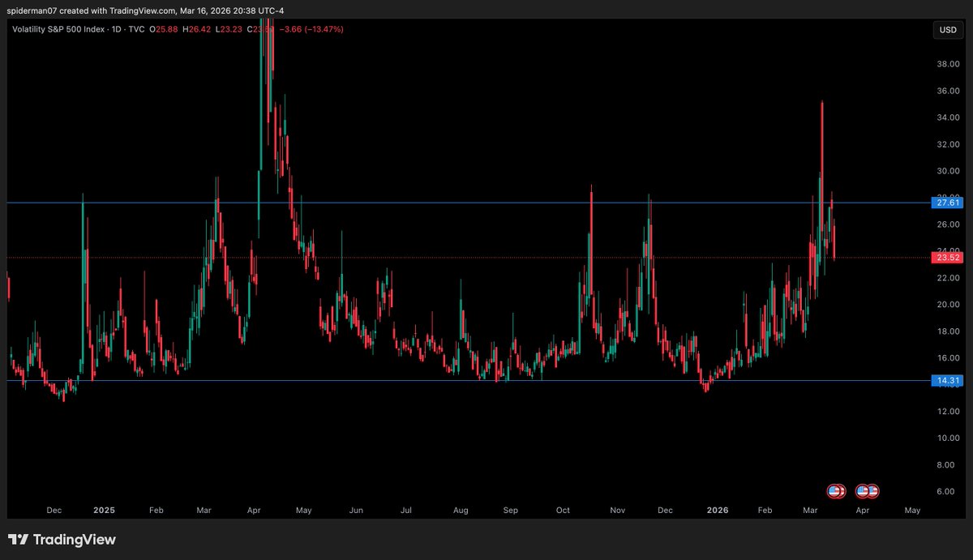Screen dimensions: 973x560
Task: Click the 2026 year label on time axis
Action: [x=718, y=511]
